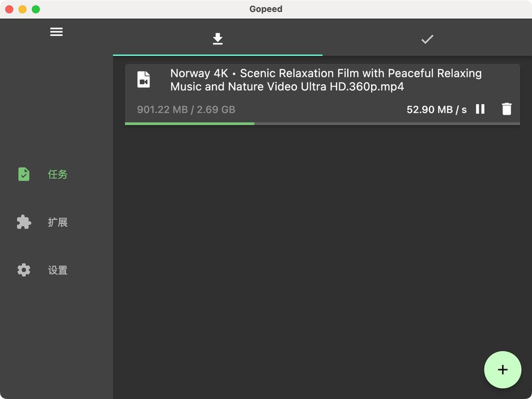Select the 任务 label in the sidebar
532x399 pixels.
58,174
